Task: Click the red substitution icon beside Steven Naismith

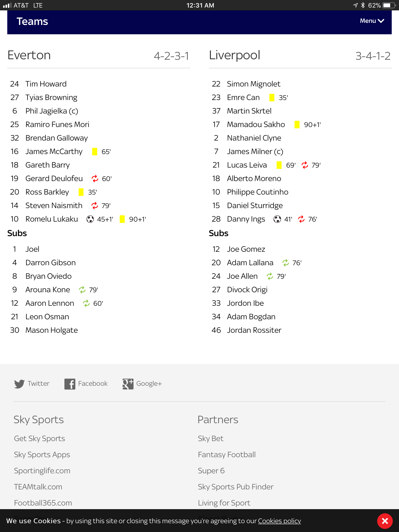Action: coord(95,206)
